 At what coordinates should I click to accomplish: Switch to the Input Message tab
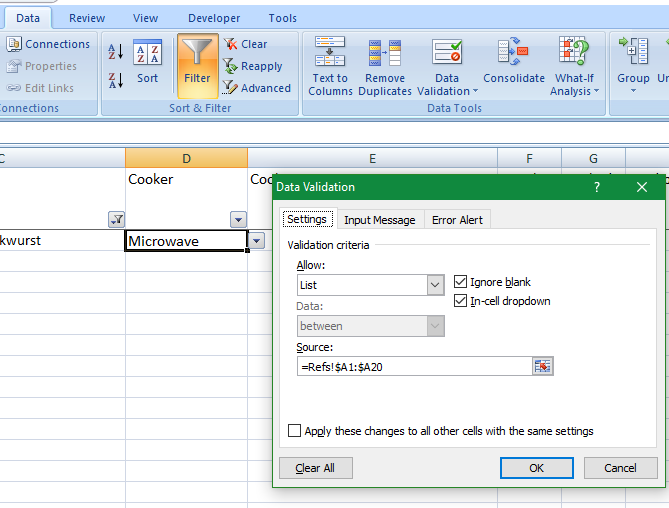379,220
